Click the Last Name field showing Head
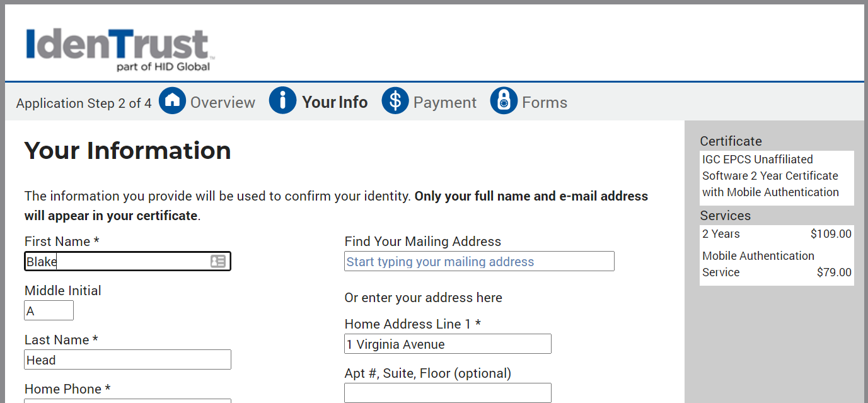This screenshot has width=868, height=403. pos(127,359)
